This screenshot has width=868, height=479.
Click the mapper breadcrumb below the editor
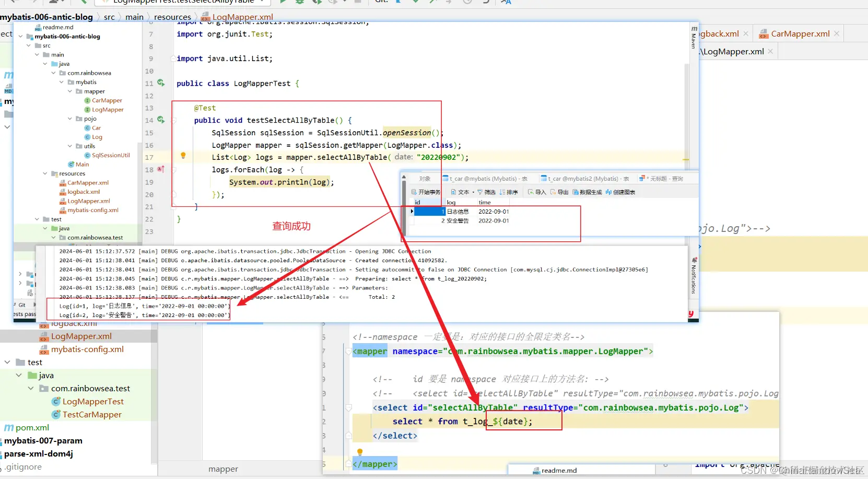click(223, 469)
